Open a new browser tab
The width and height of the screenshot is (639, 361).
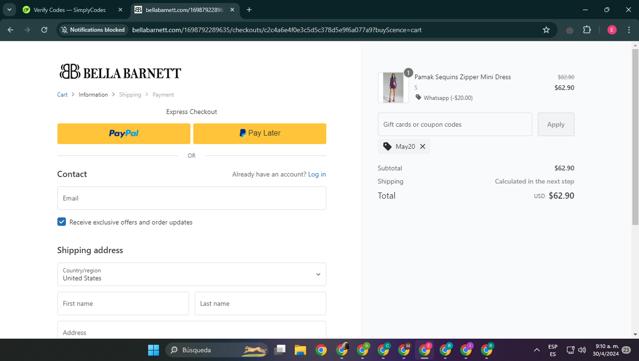(x=249, y=10)
